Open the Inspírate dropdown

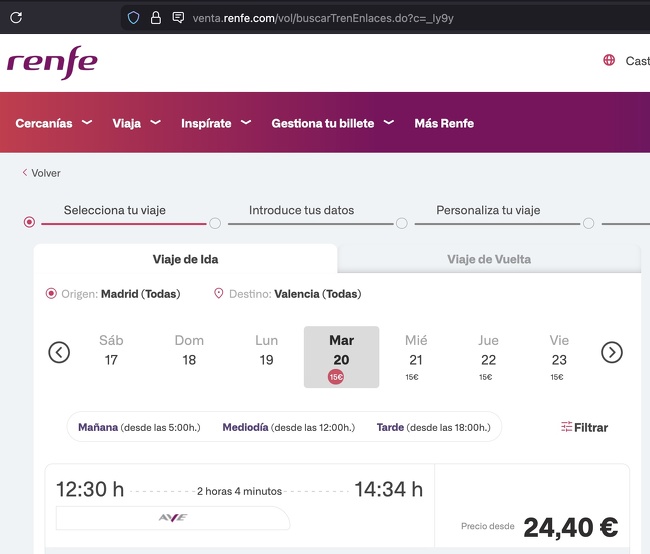tap(215, 123)
